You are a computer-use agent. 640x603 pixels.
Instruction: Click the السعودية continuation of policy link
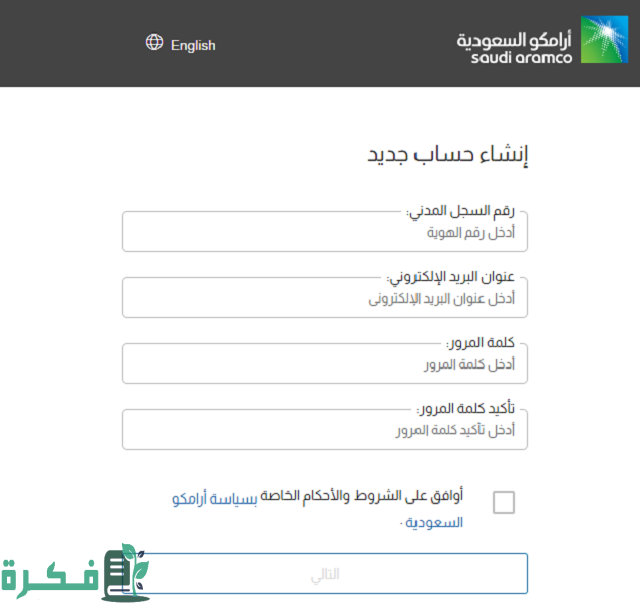(x=433, y=523)
